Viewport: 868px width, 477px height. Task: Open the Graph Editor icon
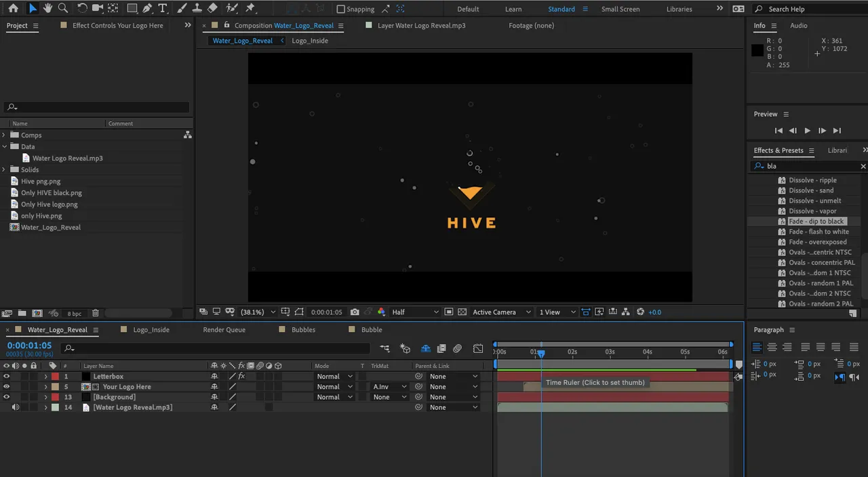tap(478, 348)
